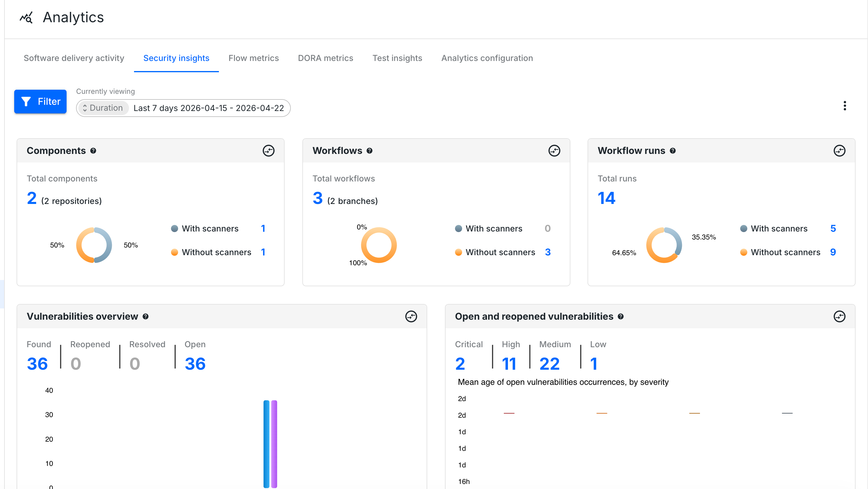Screen dimensions: 868x489
Task: Show help for Vulnerabilities overview
Action: pos(146,316)
